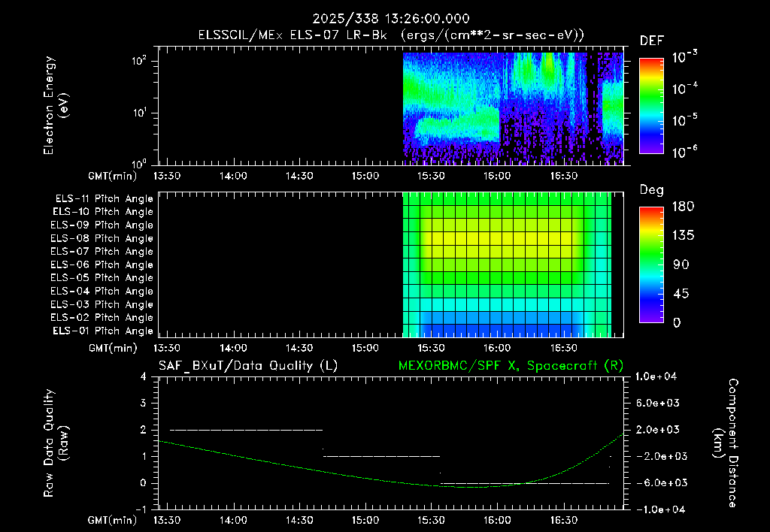This screenshot has height=532, width=770.
Task: Click the 3 tick on Raw Data Quality axis
Action: (x=143, y=403)
